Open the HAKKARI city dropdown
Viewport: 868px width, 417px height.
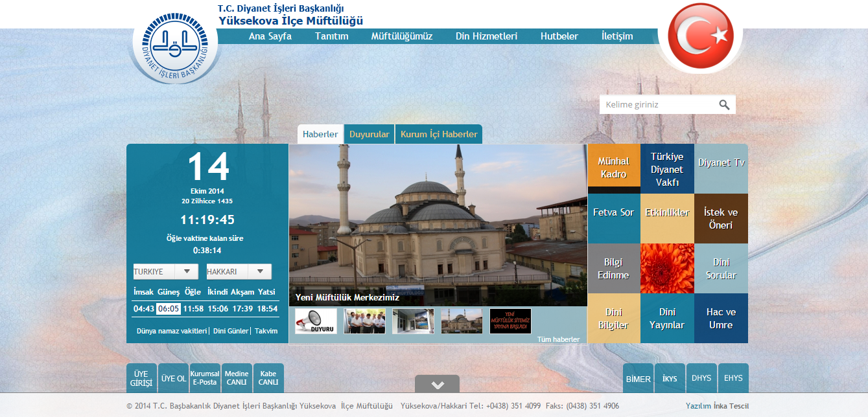pyautogui.click(x=239, y=272)
